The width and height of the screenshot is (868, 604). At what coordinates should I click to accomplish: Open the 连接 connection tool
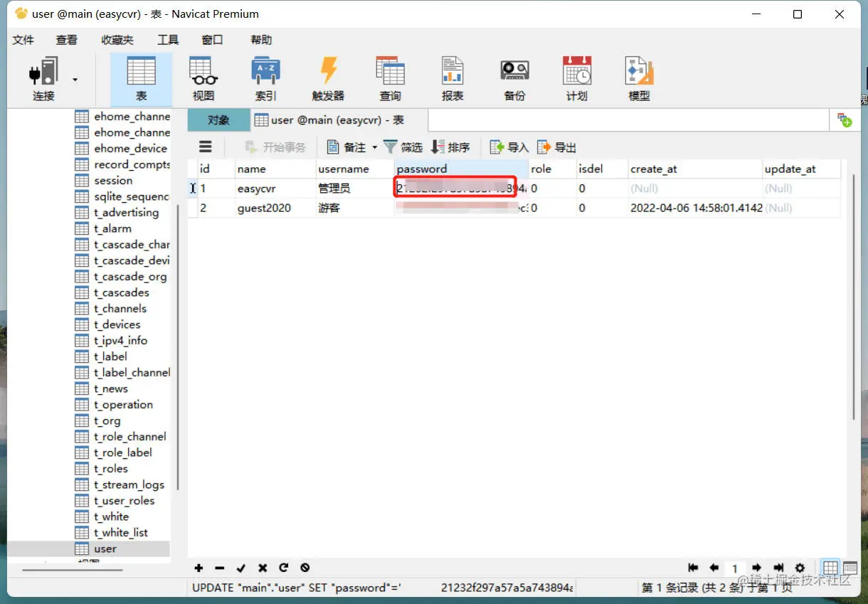coord(43,78)
